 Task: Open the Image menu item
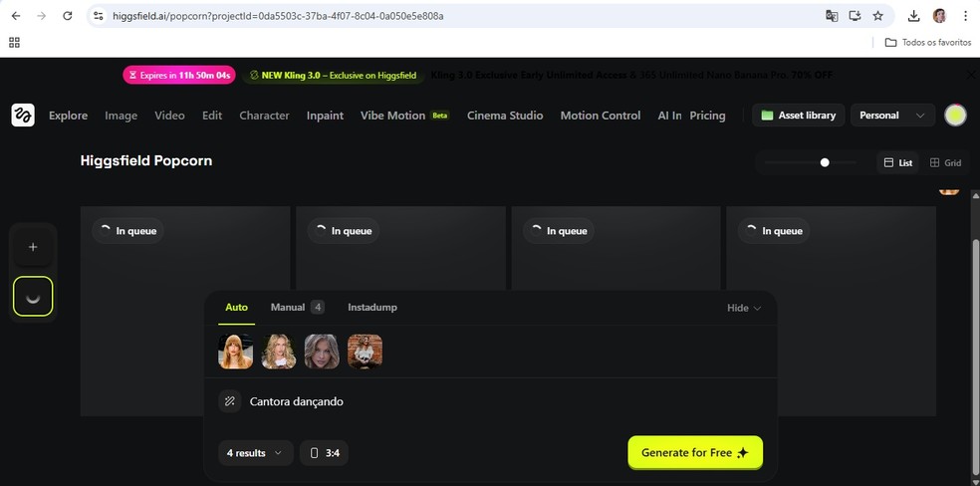tap(121, 116)
